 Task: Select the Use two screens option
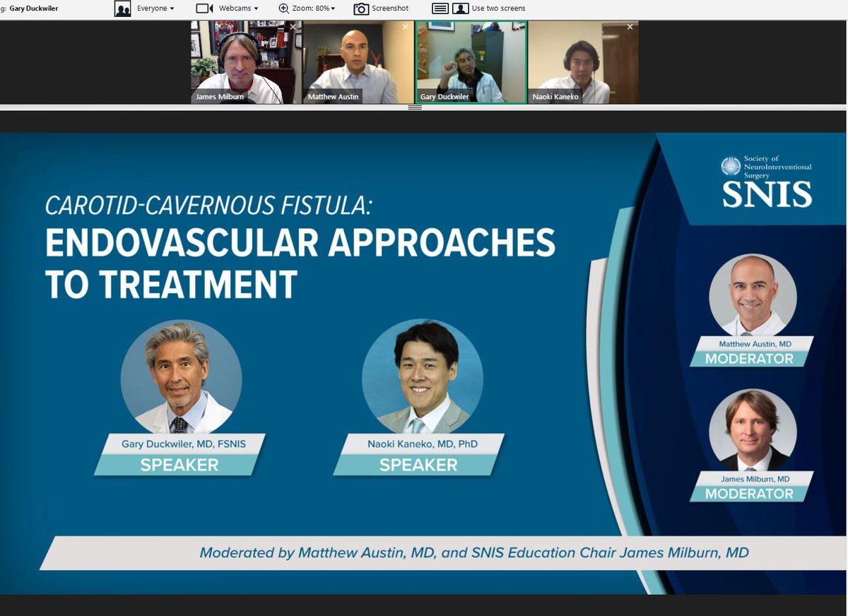pos(498,8)
